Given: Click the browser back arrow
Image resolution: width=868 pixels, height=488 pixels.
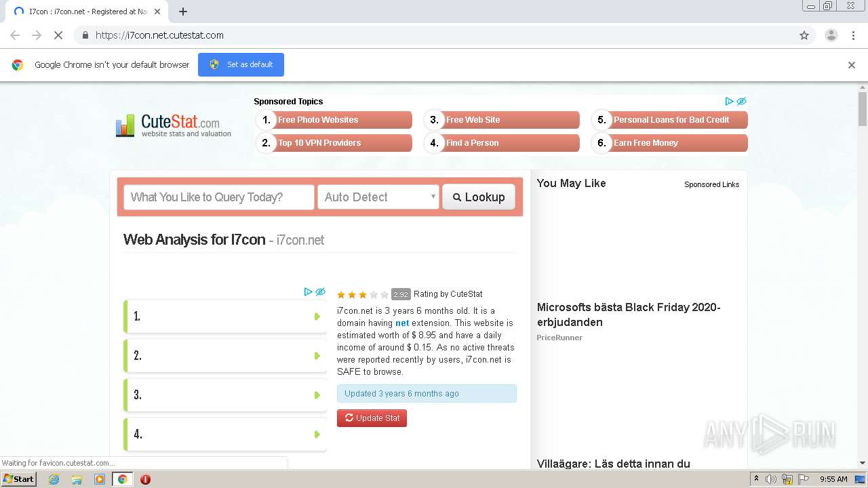Looking at the screenshot, I should coord(15,35).
